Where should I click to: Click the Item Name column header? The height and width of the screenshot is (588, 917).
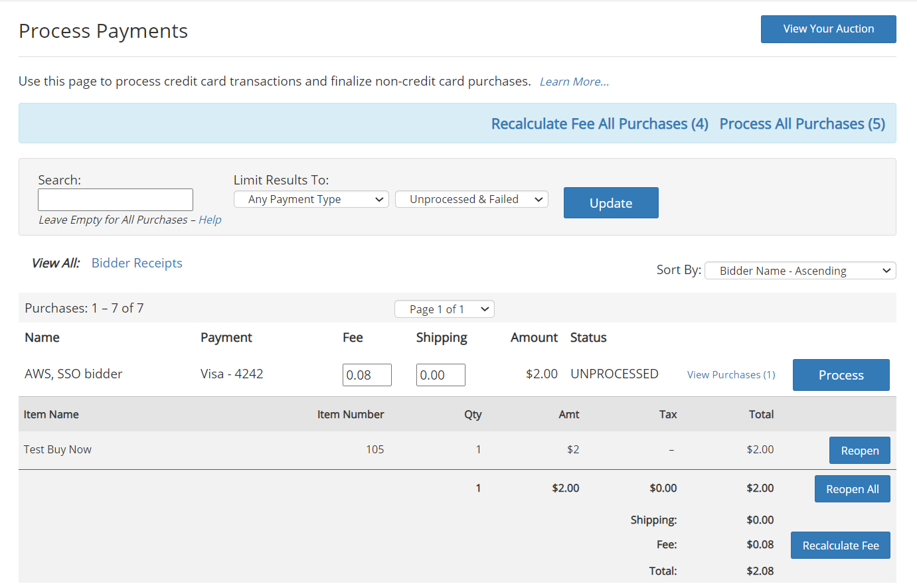[51, 414]
